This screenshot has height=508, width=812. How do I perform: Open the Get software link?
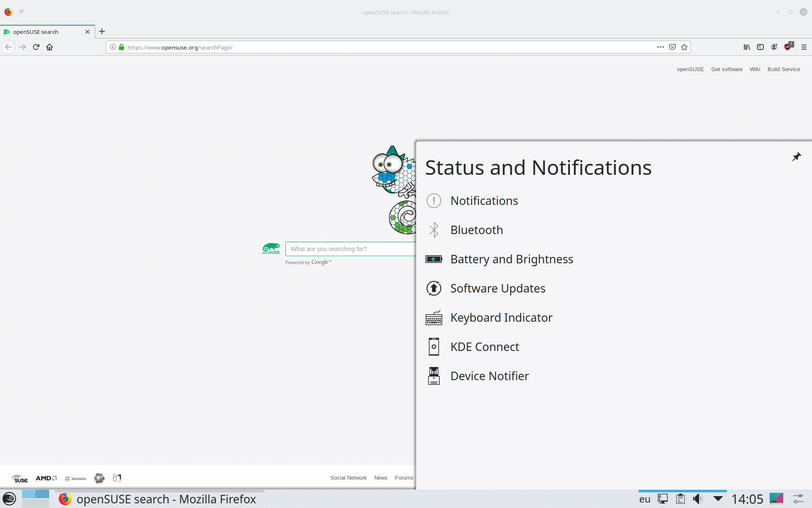[x=727, y=69]
